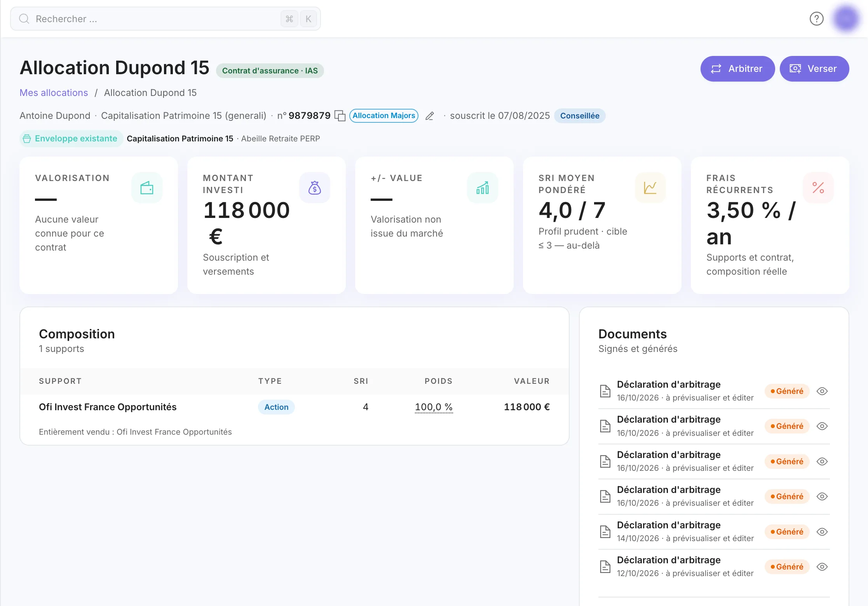The image size is (868, 606).
Task: Click the Contrat d'assurance · IAS badge
Action: point(270,71)
